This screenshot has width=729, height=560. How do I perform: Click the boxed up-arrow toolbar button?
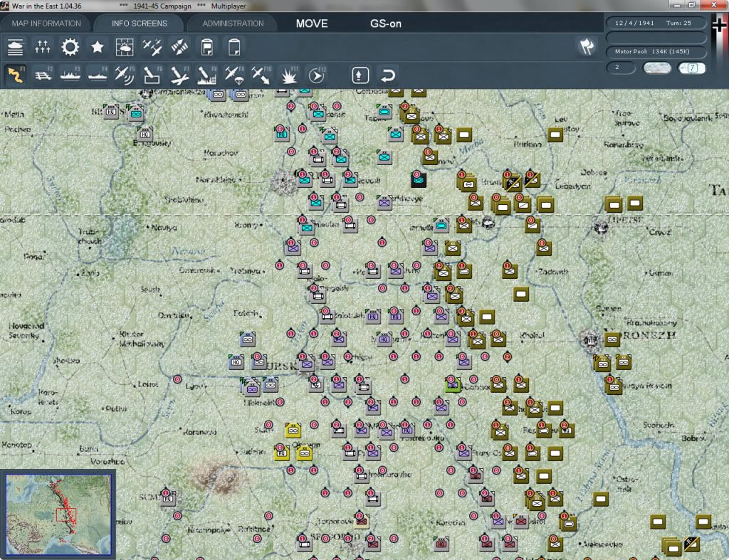point(360,75)
